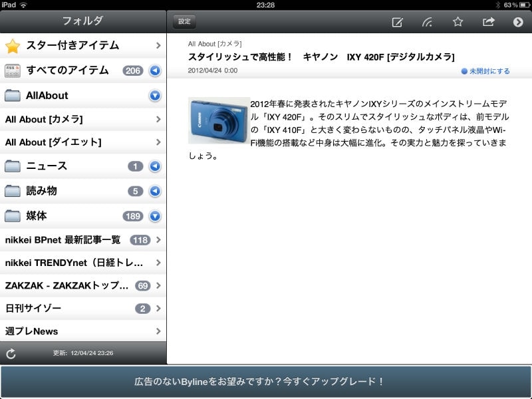This screenshot has width=532, height=399.
Task: Expand the AllAbout folder via its down arrow
Action: 154,95
